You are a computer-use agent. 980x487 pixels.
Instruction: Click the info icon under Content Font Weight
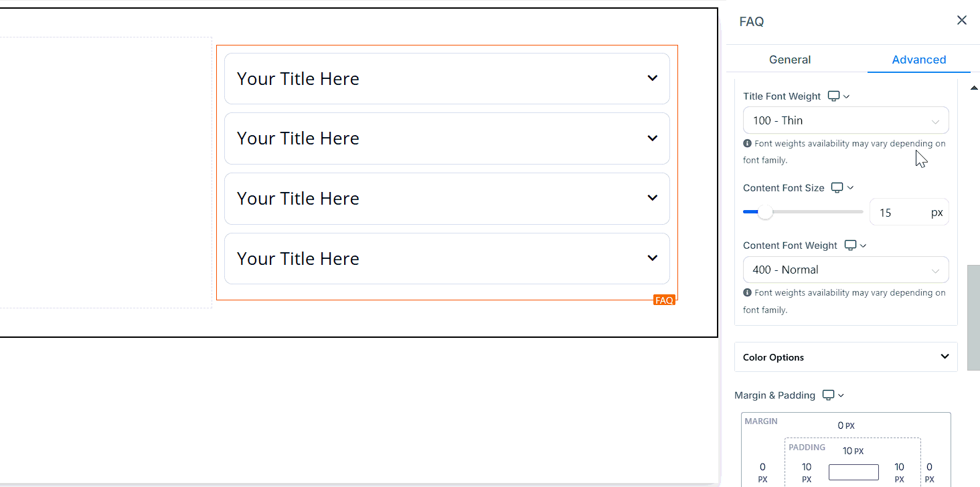[747, 292]
